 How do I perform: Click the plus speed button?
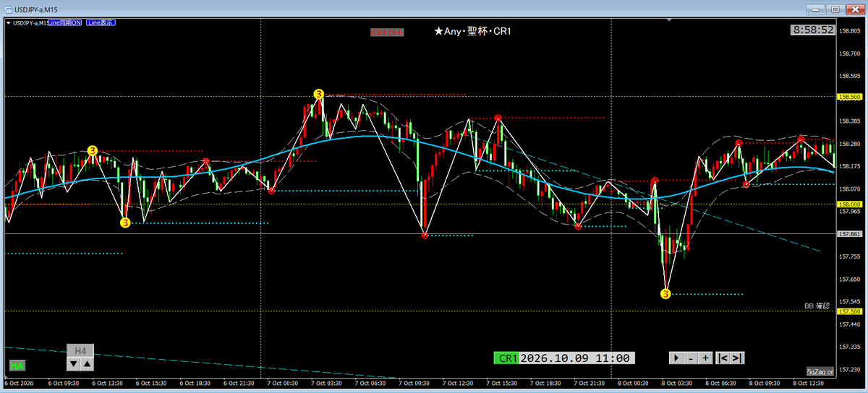tap(705, 358)
